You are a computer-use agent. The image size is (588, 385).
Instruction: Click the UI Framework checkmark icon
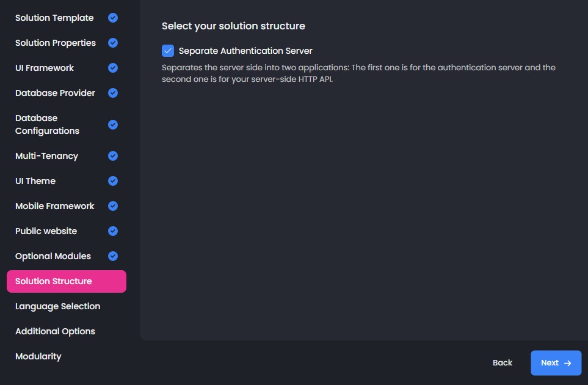click(113, 68)
